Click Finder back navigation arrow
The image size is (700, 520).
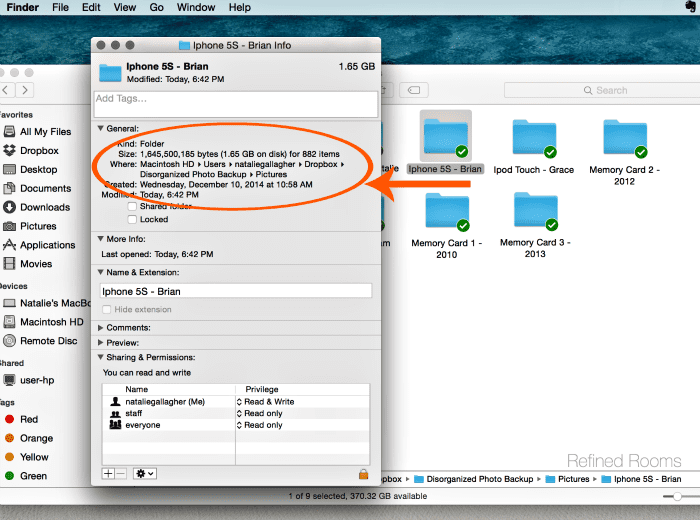point(6,90)
